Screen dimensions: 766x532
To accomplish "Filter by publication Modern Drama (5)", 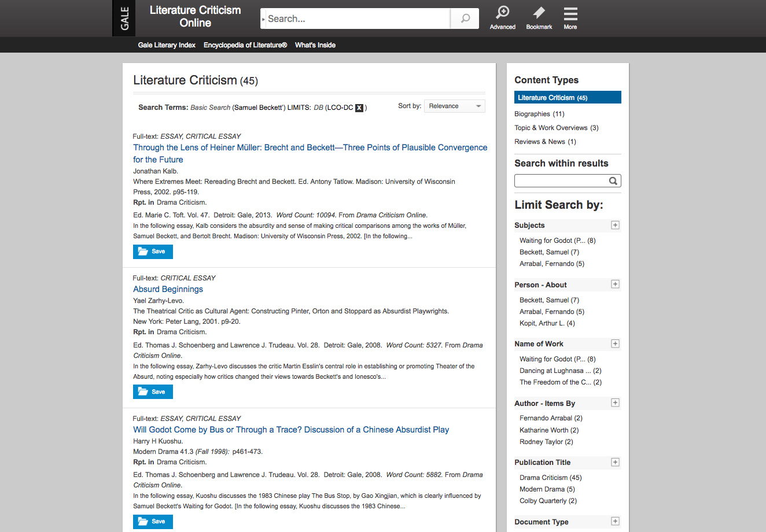I will [547, 489].
